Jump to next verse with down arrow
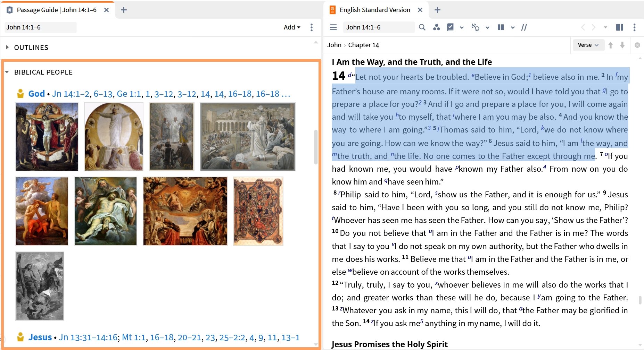 pos(622,45)
